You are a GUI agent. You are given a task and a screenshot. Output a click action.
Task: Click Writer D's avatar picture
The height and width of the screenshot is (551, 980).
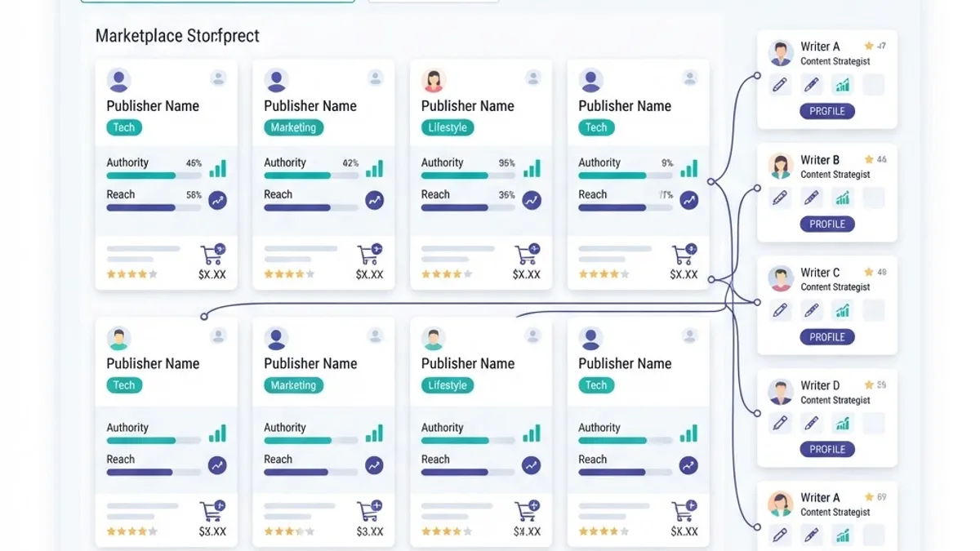click(781, 392)
